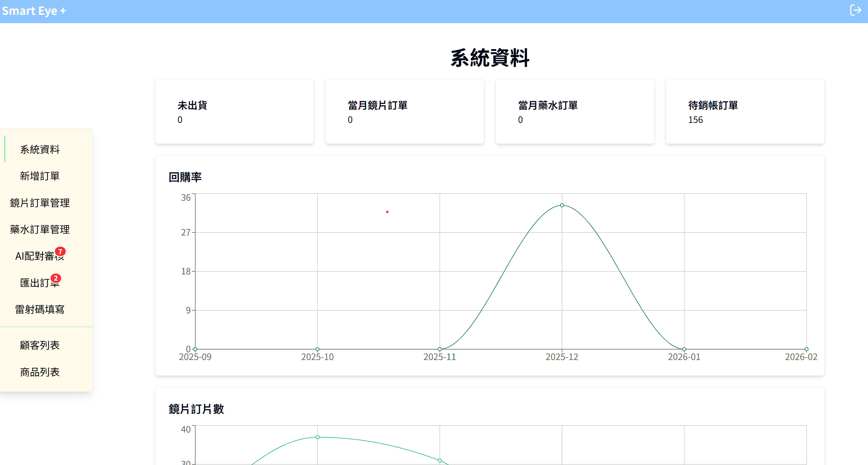Open 鏡片訂單管理 page
868x465 pixels.
pos(39,203)
